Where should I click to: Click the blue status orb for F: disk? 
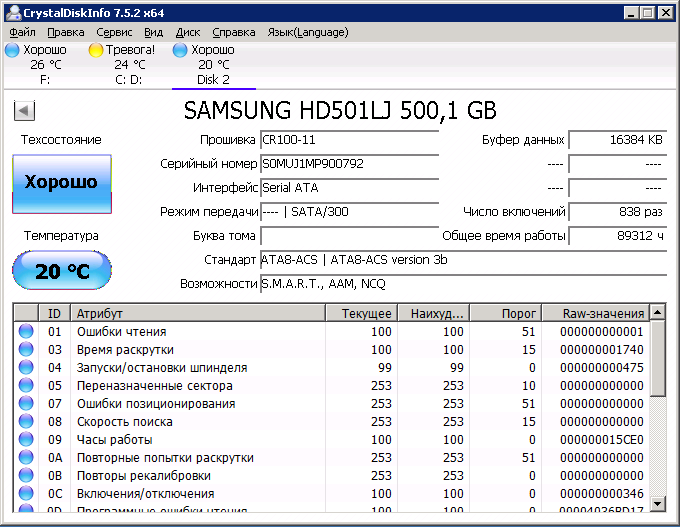point(12,50)
